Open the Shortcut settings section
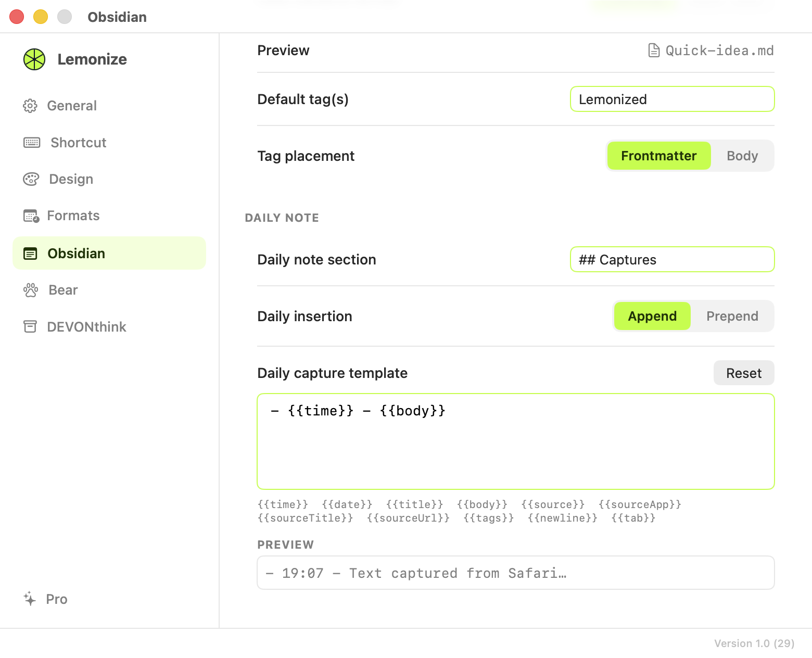Screen dimensions: 812x658 (109, 143)
